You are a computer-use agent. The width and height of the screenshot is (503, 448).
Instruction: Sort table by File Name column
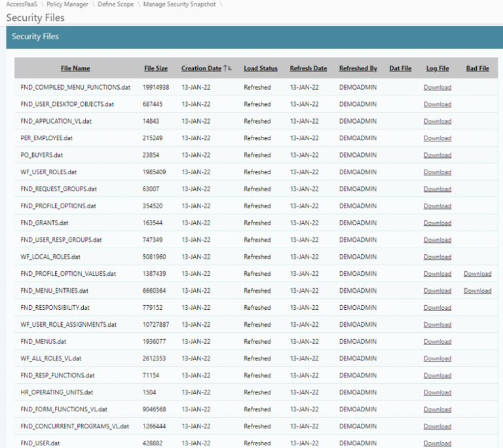pyautogui.click(x=75, y=68)
